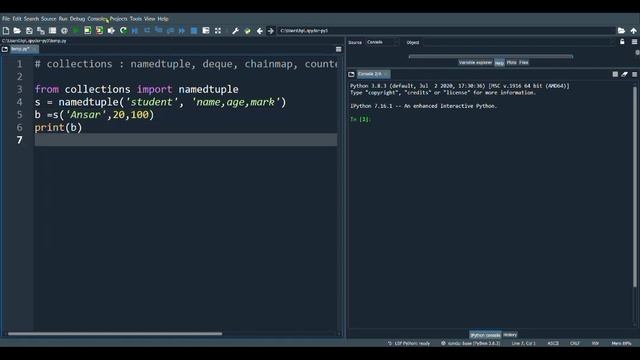
Task: Stop debugging with the blue square icon
Action: click(194, 31)
